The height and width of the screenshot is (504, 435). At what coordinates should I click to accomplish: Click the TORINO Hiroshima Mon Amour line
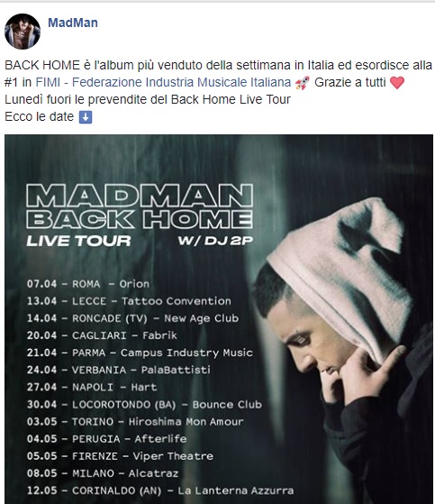pos(135,422)
